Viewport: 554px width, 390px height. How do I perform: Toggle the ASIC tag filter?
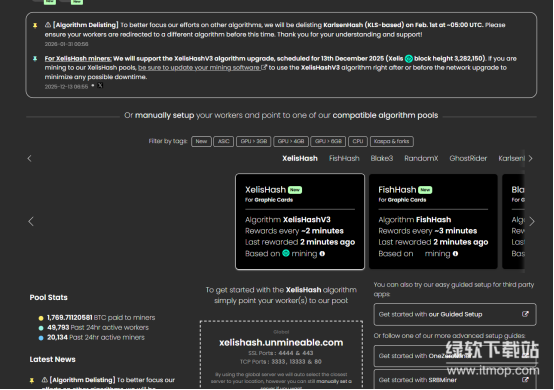224,141
